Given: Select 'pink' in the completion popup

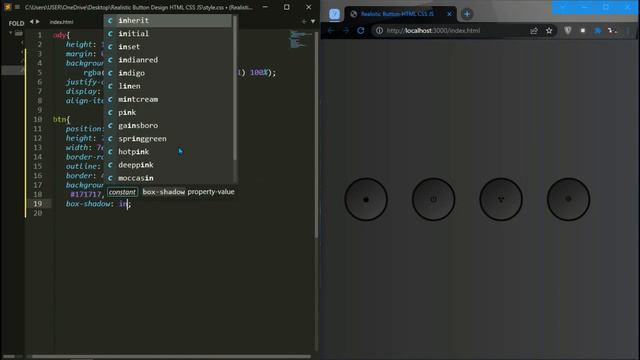Looking at the screenshot, I should click(168, 112).
